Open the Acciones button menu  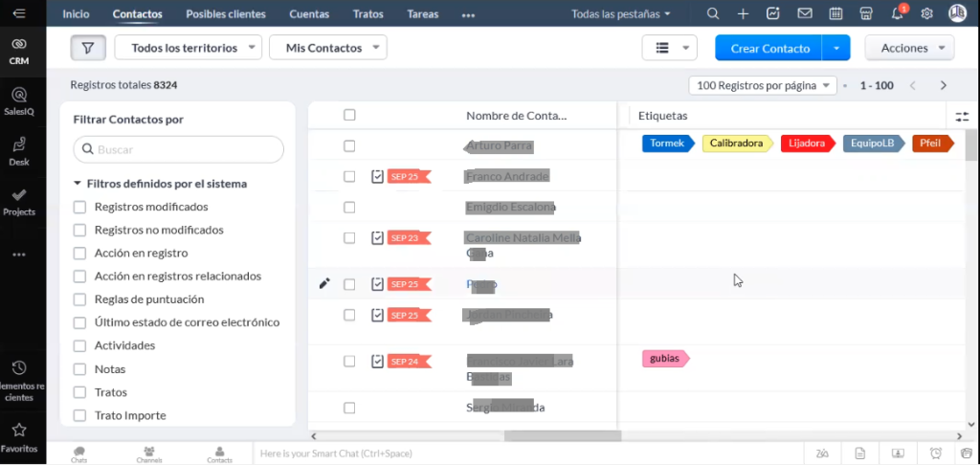[x=909, y=48]
